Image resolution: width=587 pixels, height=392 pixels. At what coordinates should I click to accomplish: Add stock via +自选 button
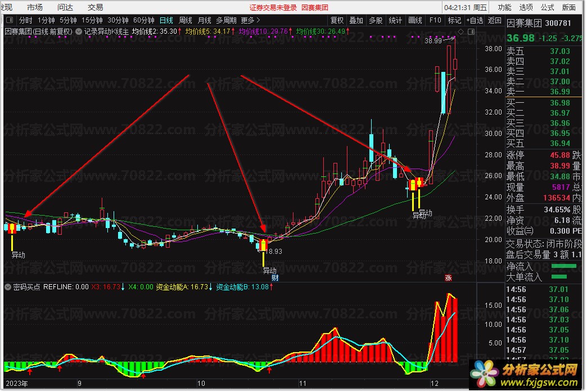475,20
